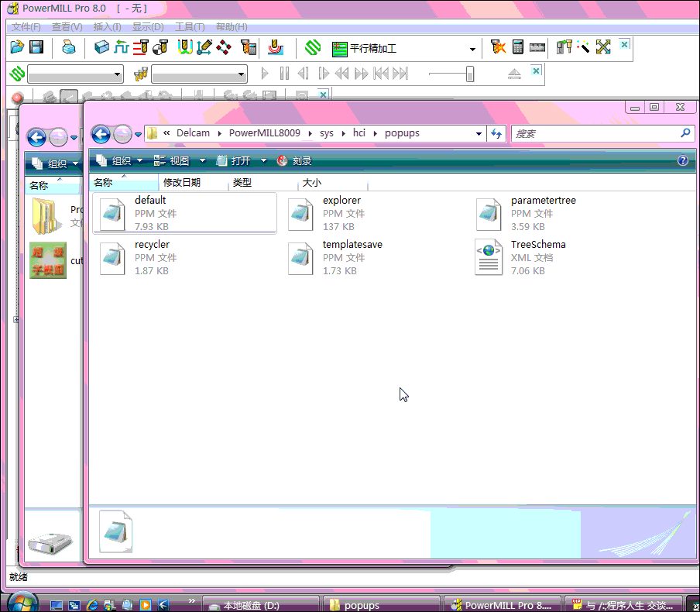700x612 pixels.
Task: Open rapid move heights tool with red lines
Action: tap(141, 47)
